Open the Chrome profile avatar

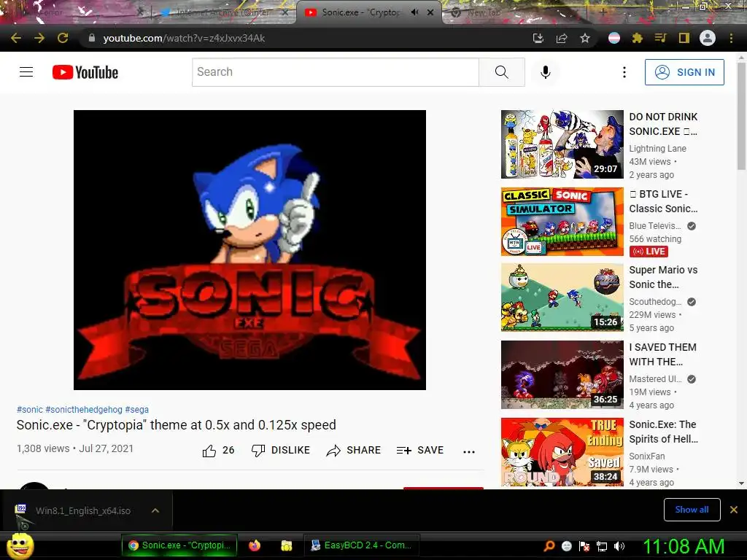(x=708, y=38)
